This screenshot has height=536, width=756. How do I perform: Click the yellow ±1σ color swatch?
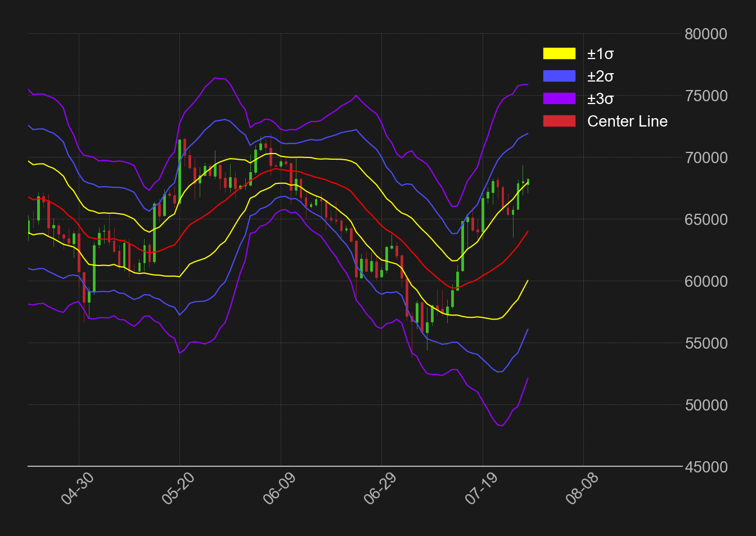(x=560, y=53)
